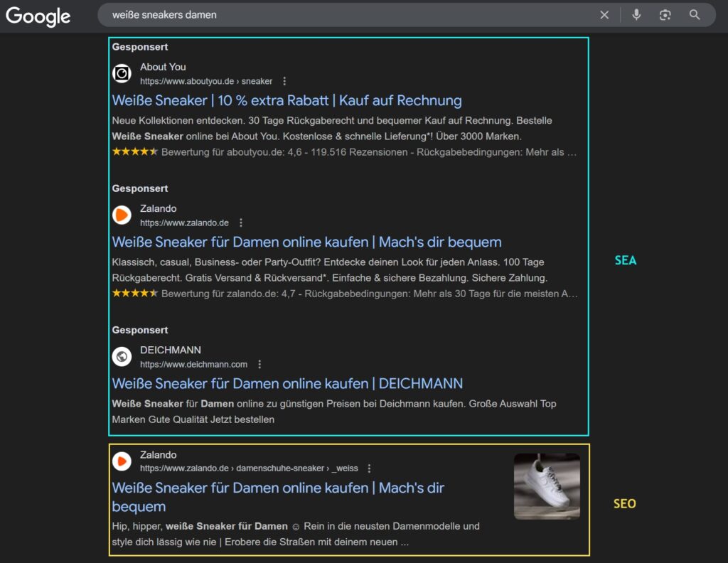
Task: Click the white sneaker thumbnail image
Action: [x=547, y=486]
